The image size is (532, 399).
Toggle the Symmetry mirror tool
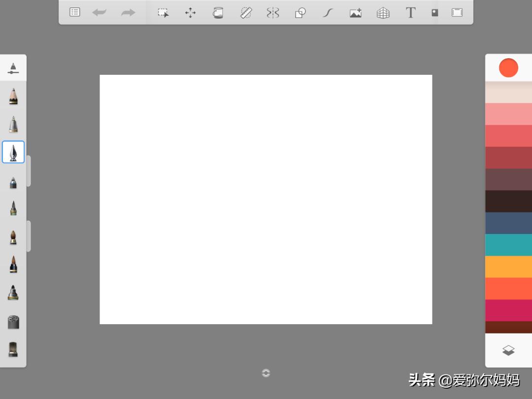click(273, 12)
